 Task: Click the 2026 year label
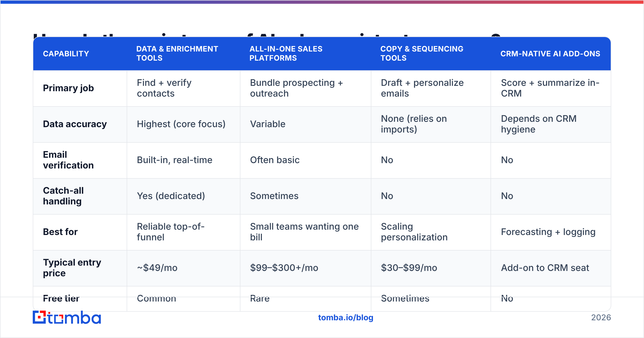tap(601, 318)
